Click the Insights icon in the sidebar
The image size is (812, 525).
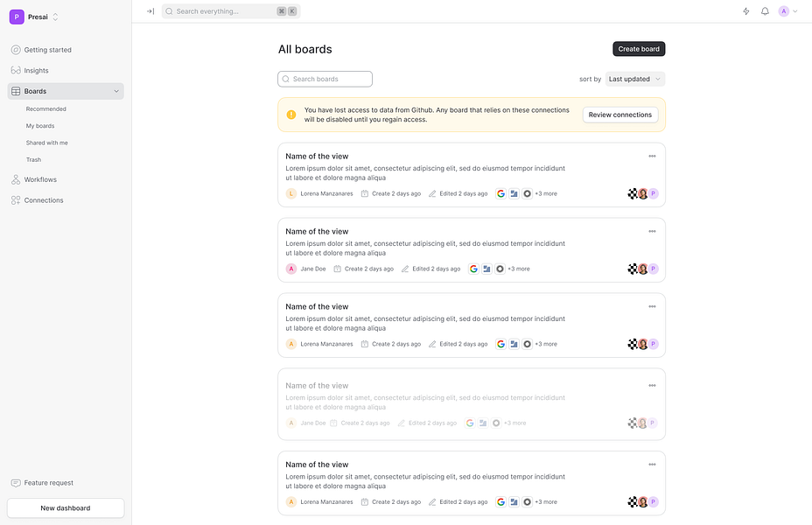(x=14, y=70)
